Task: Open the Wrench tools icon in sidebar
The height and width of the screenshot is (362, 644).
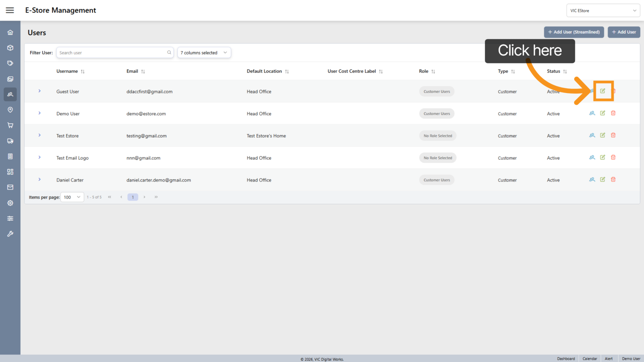Action: (10, 234)
